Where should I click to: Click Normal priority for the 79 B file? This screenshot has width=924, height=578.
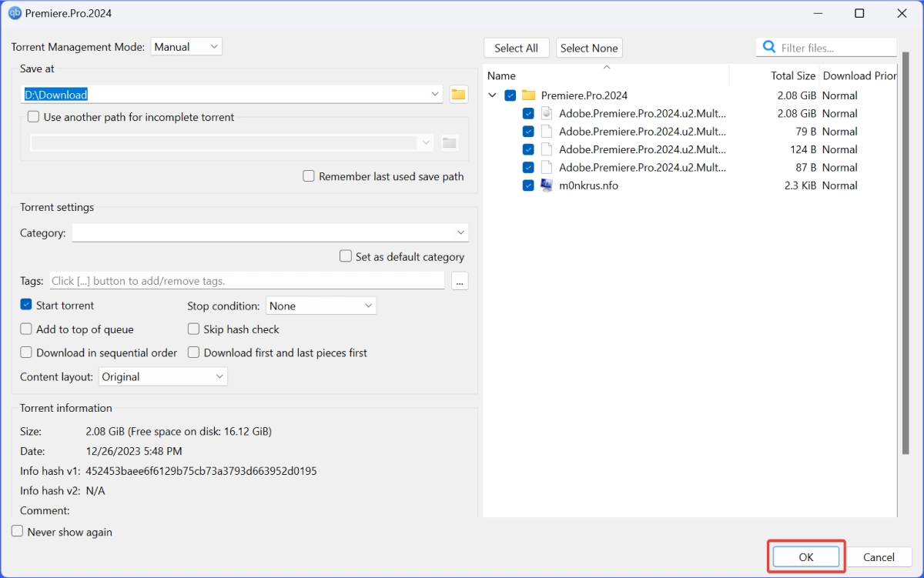click(x=839, y=132)
